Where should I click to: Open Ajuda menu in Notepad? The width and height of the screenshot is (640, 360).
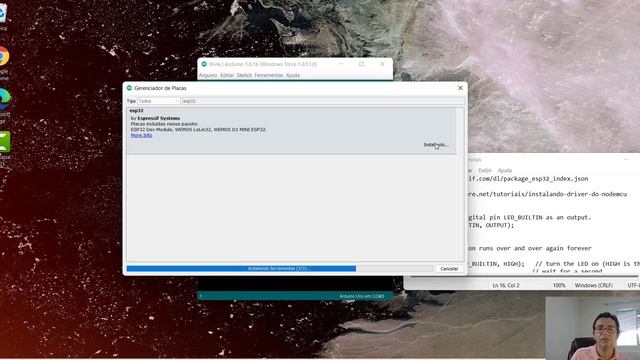(x=504, y=171)
